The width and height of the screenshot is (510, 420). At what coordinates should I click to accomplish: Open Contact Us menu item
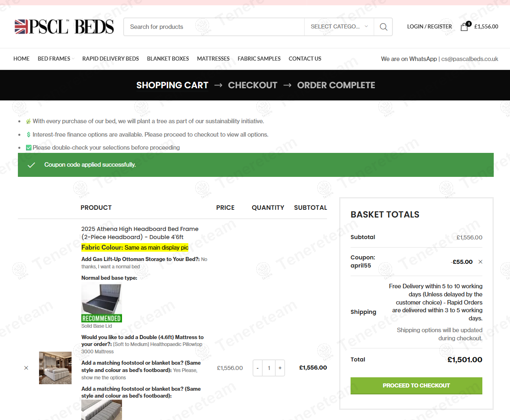pos(305,59)
